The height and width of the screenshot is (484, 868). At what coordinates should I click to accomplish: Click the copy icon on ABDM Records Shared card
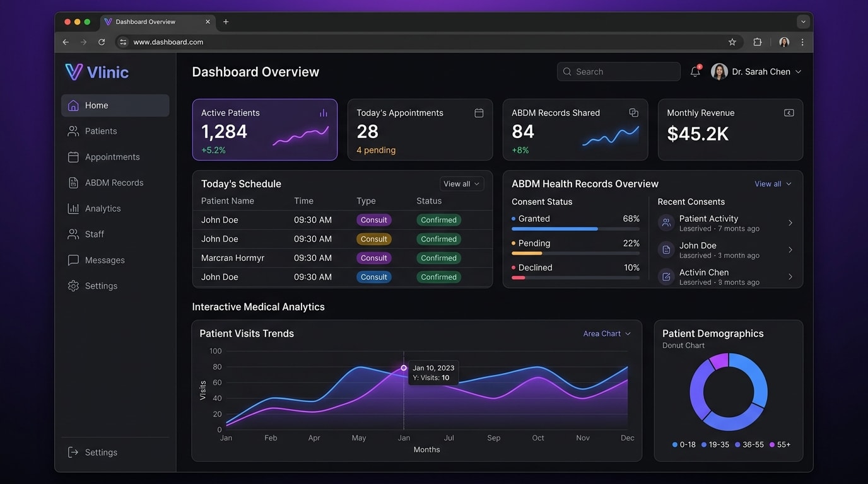[x=633, y=113]
